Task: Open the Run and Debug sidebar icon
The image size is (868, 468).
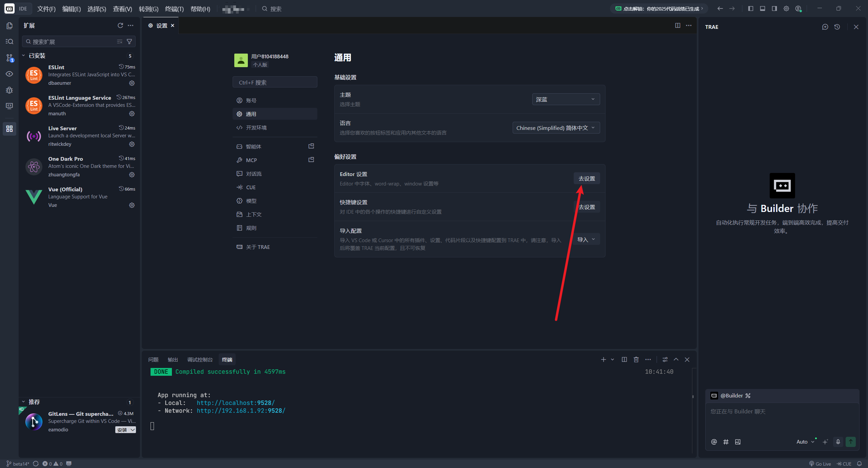Action: coord(9,90)
